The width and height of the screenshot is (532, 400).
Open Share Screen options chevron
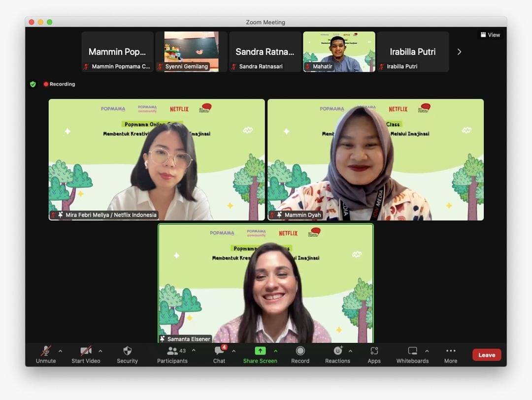coord(276,351)
